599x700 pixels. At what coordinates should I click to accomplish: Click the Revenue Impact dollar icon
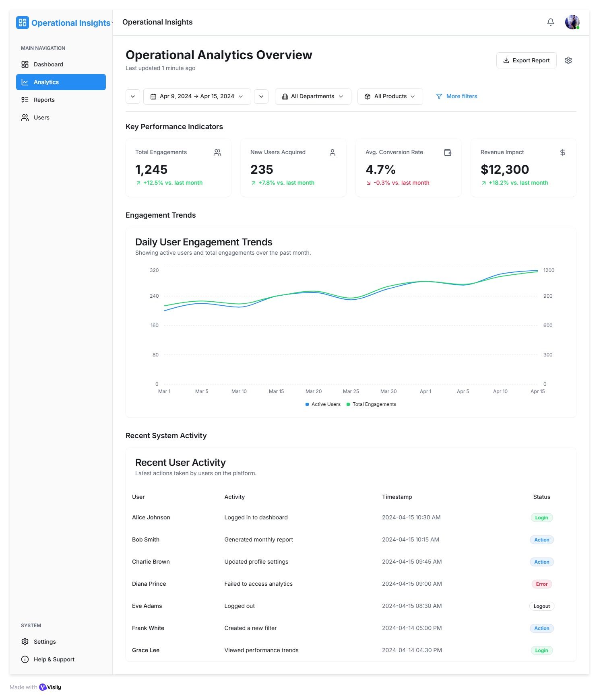562,152
